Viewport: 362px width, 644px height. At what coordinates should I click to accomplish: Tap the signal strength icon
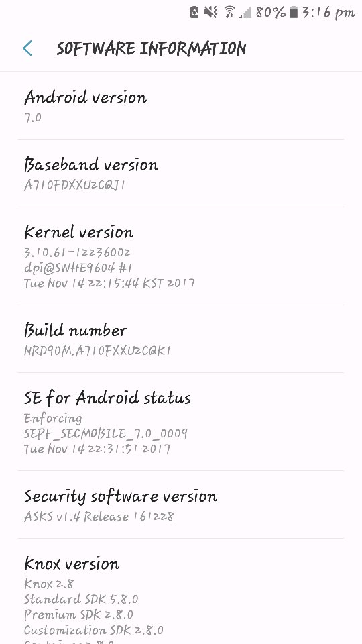point(245,13)
